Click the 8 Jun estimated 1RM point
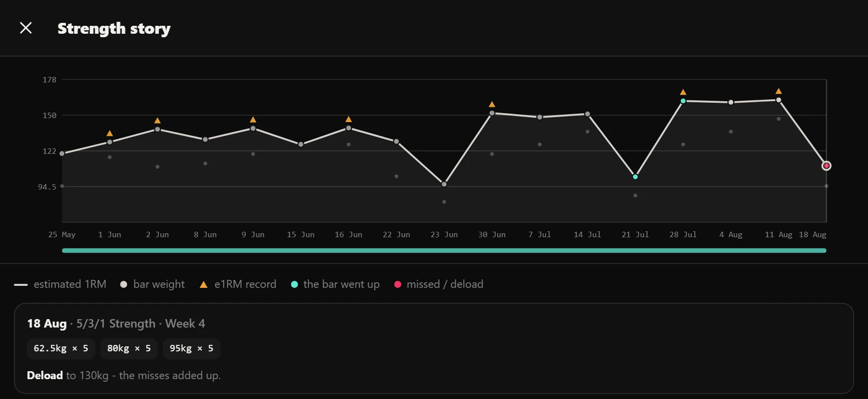Screen dimensions: 868x399 (x=205, y=139)
